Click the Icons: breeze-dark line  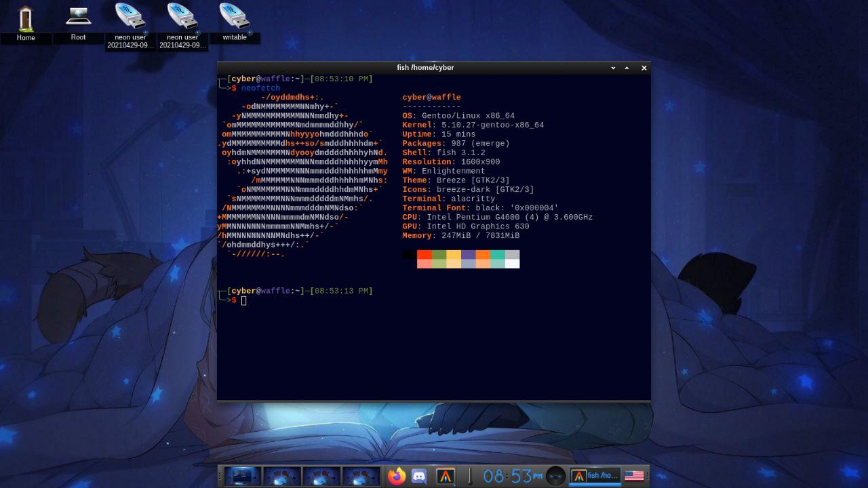468,190
